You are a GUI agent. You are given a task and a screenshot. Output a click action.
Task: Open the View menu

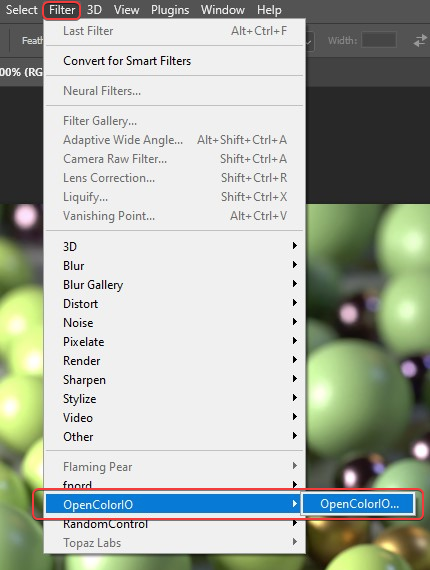click(x=126, y=10)
